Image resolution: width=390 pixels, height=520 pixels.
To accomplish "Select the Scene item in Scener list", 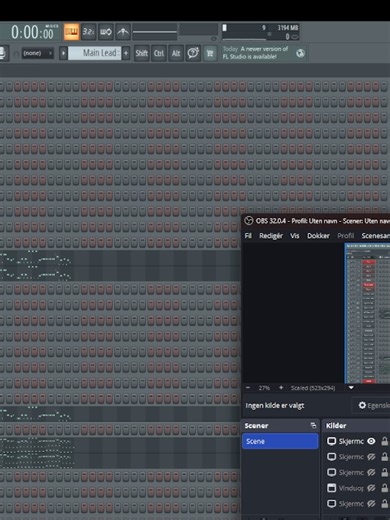I will [280, 441].
